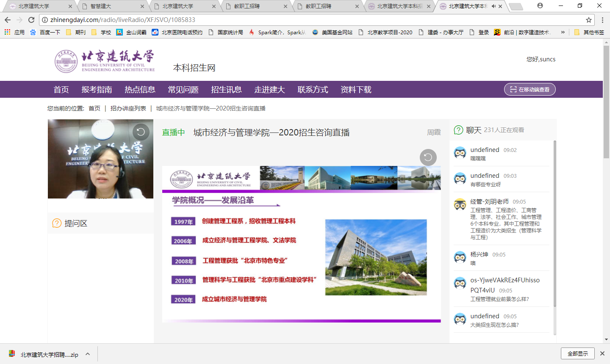Screen dimensions: 610x364
Task: Expand hidden bookmarks chevron
Action: [563, 32]
